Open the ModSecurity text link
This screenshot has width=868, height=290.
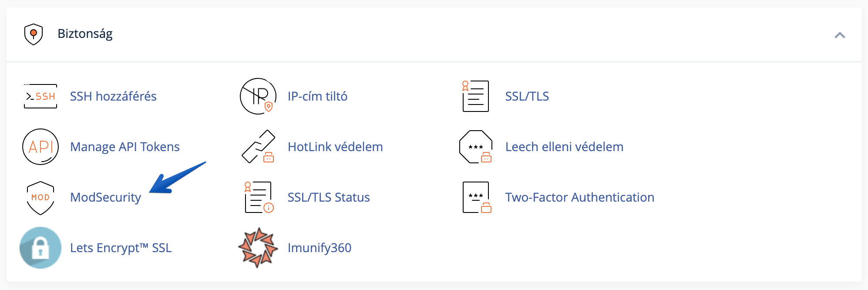point(105,197)
